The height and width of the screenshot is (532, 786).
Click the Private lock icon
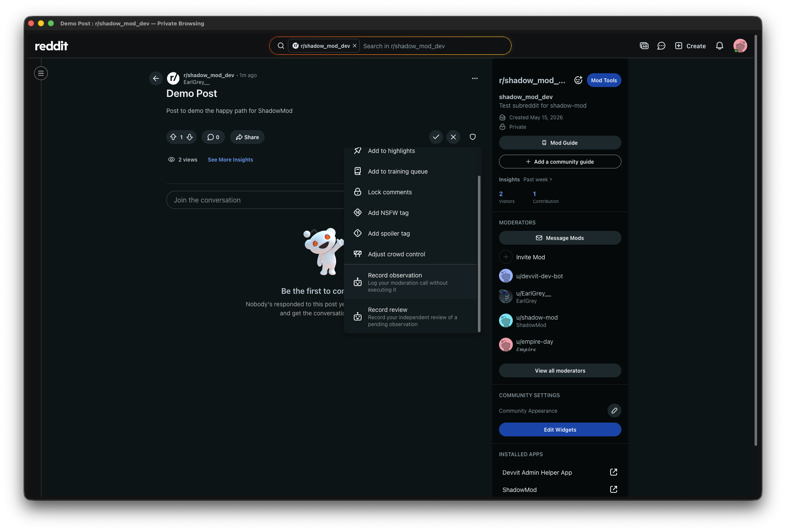click(x=502, y=127)
